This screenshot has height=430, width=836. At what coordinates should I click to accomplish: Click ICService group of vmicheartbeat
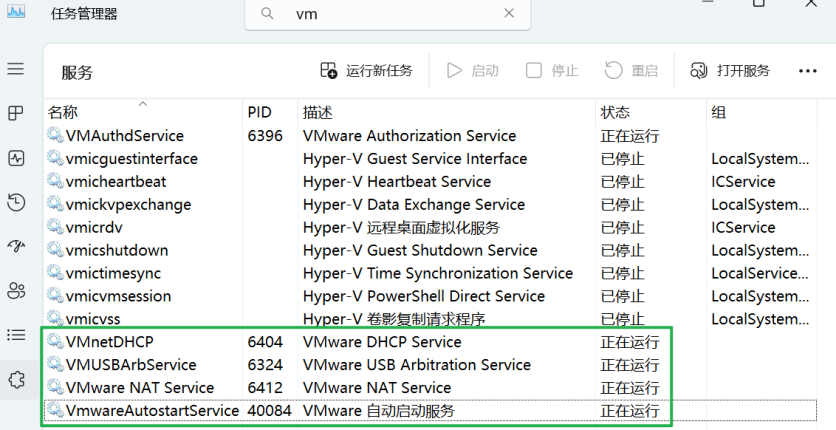tap(743, 181)
